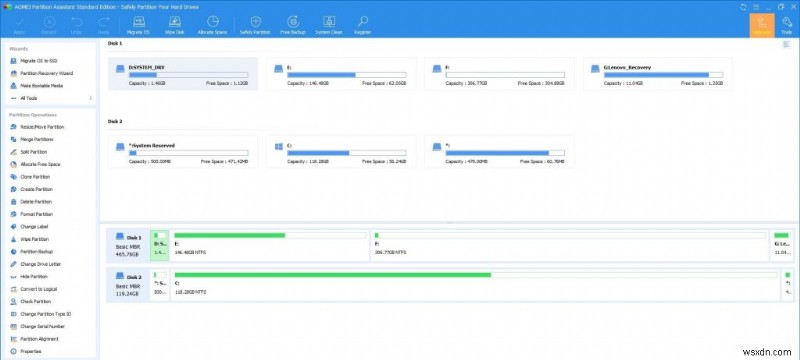Select the unlabeled *: 479MB partition card
This screenshot has width=800, height=360.
(499, 151)
